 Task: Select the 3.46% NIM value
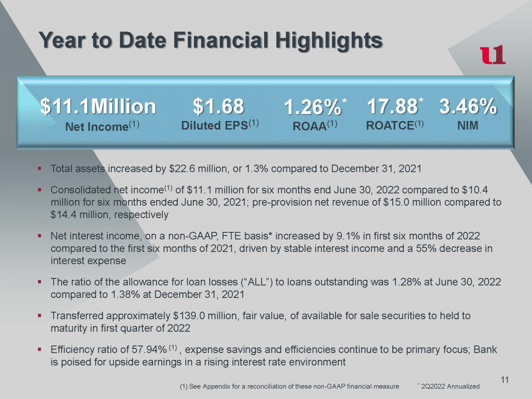tap(468, 106)
